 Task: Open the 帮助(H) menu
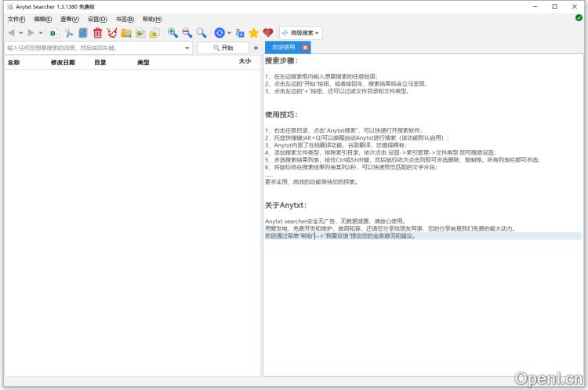coord(152,19)
